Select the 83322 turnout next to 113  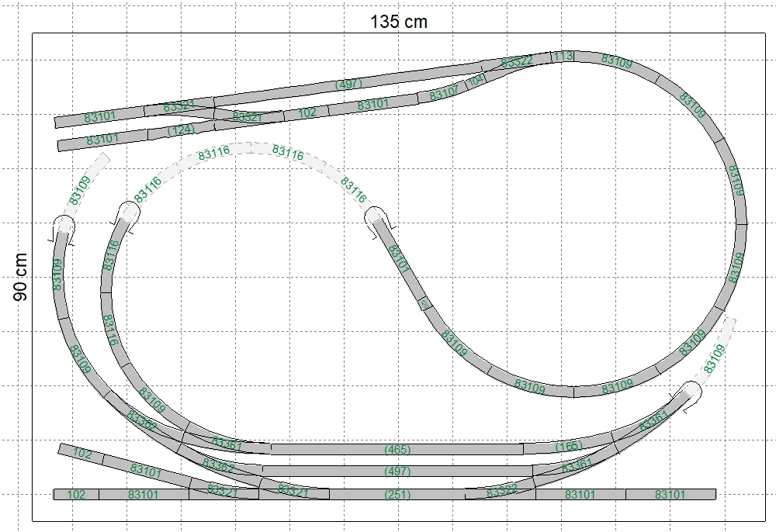click(x=517, y=61)
